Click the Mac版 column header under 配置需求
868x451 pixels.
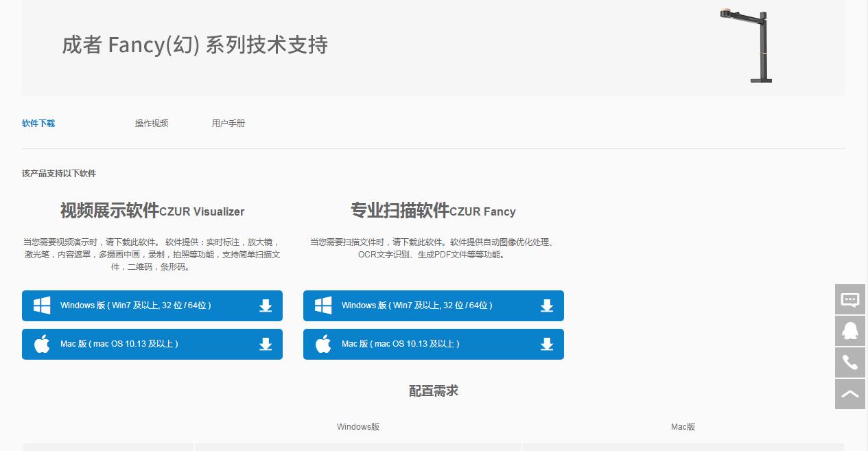(x=683, y=426)
